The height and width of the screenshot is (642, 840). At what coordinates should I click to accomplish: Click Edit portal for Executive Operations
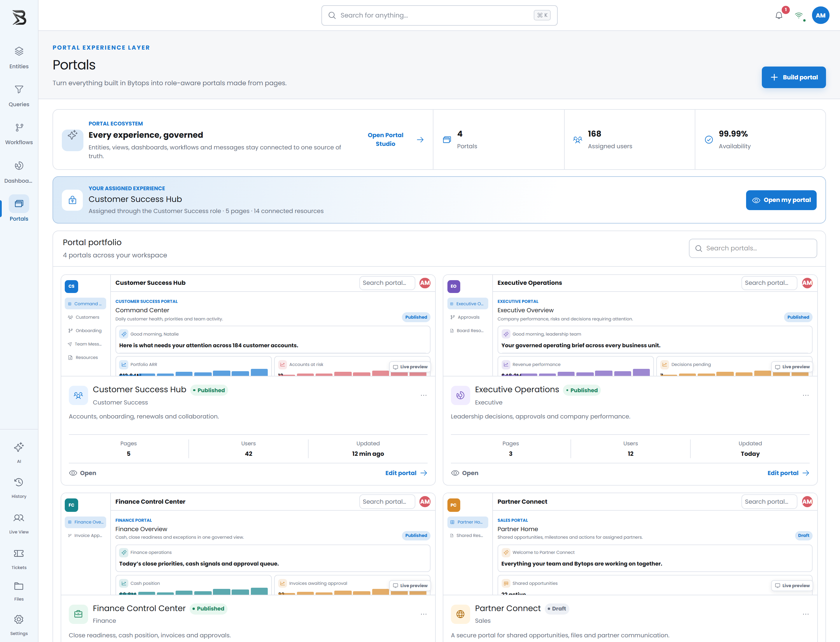788,473
